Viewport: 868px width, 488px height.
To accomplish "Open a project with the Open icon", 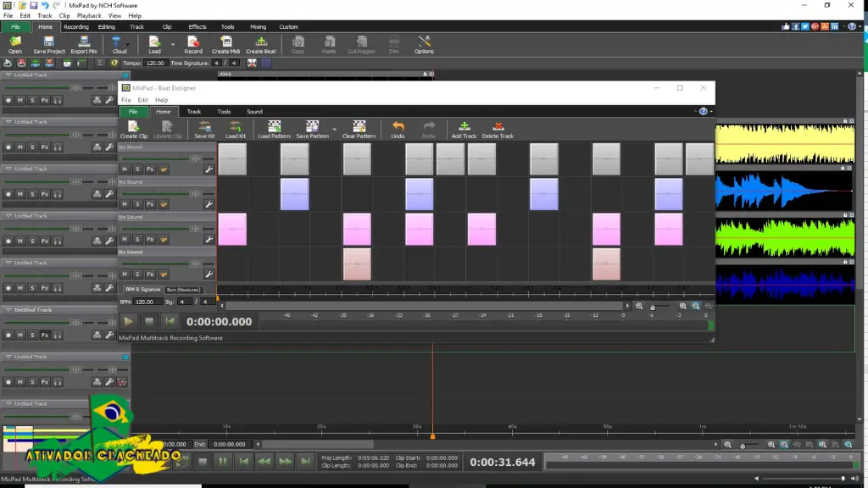I will (15, 45).
